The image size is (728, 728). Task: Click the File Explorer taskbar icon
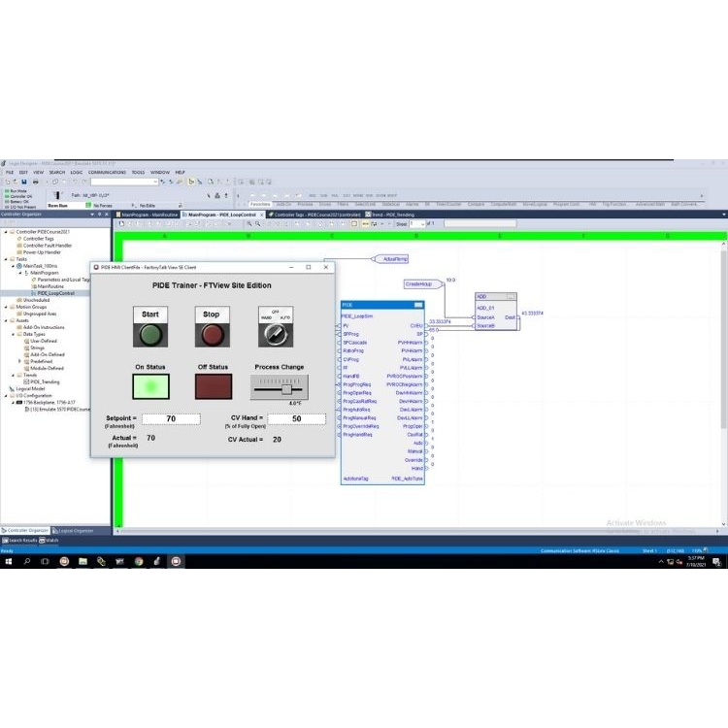pos(83,562)
